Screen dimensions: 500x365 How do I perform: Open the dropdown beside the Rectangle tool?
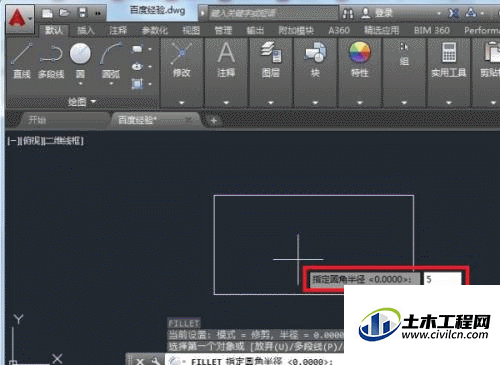pos(150,49)
